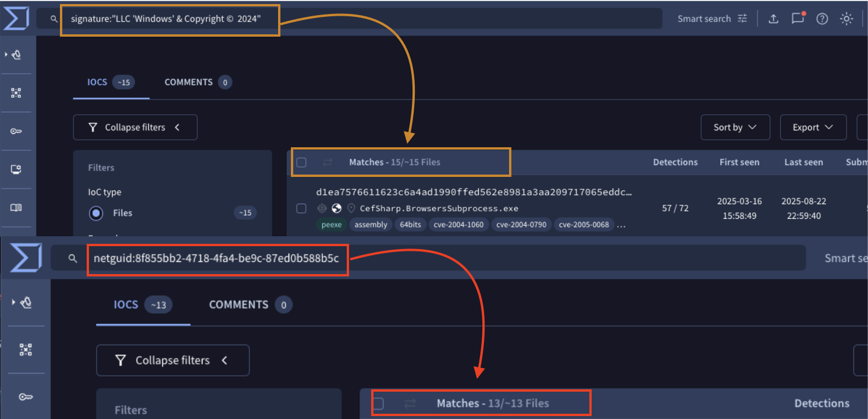Tick the checkbox on the CefSharp.BrowsersSubprocess.exe row
This screenshot has height=419, width=868.
pyautogui.click(x=301, y=208)
